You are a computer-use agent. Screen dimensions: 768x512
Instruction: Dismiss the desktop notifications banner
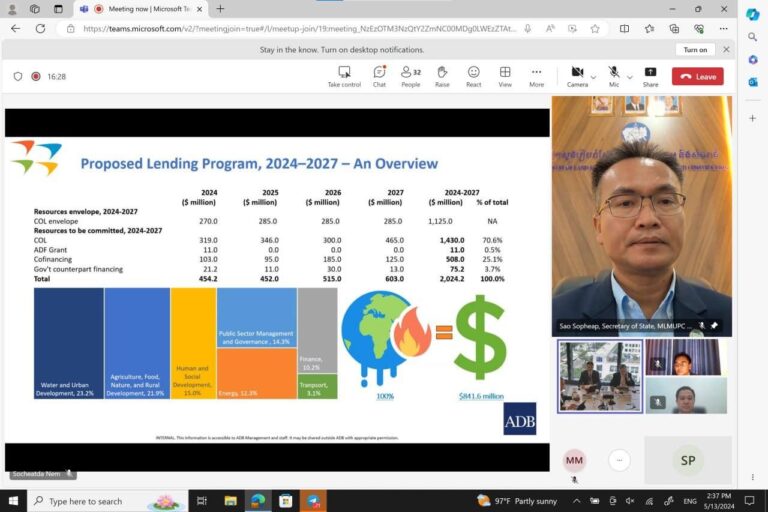(x=726, y=49)
